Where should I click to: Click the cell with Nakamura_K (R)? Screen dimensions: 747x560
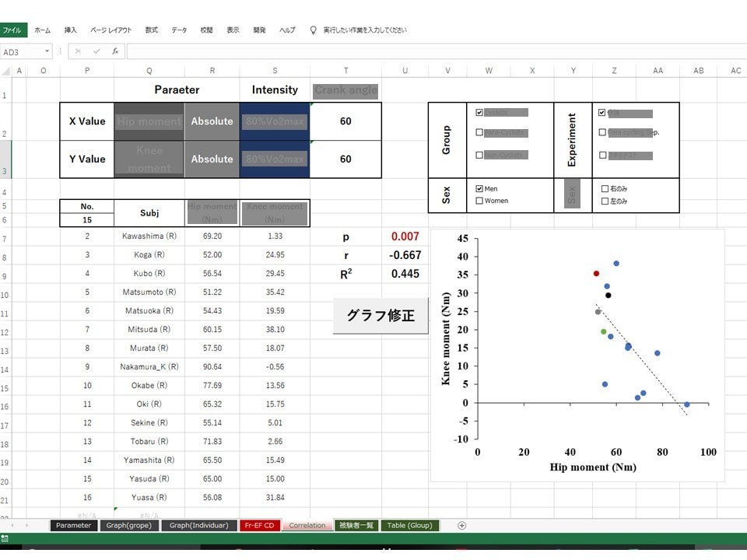point(149,366)
